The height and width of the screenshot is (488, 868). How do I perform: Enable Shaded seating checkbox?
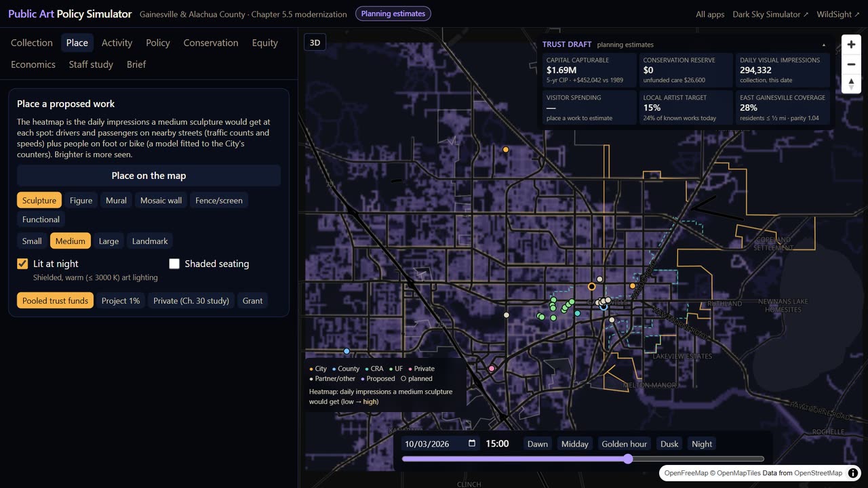point(174,264)
